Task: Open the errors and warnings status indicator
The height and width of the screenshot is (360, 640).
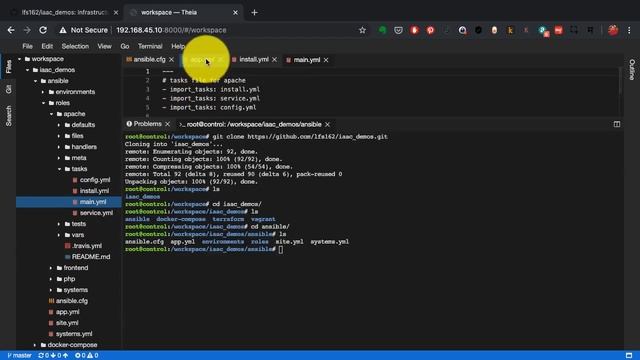Action: coord(87,356)
